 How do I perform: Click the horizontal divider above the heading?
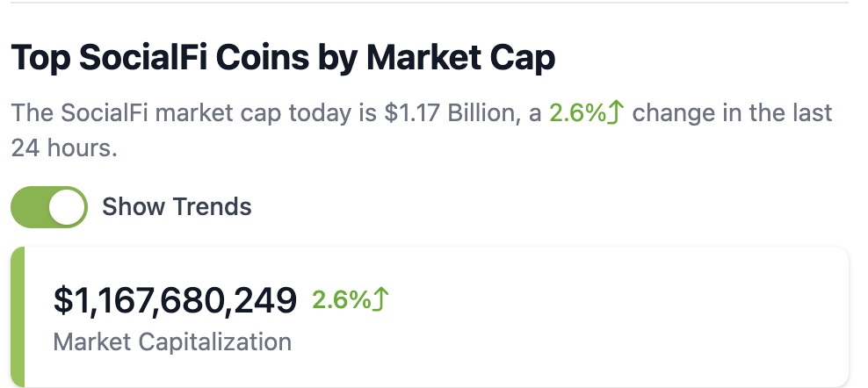tap(430, 4)
